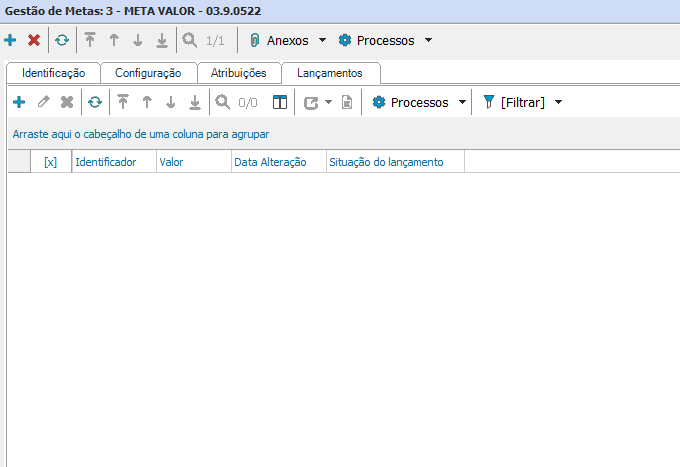
Task: Add new lançamento with the inner plus icon
Action: [x=18, y=102]
